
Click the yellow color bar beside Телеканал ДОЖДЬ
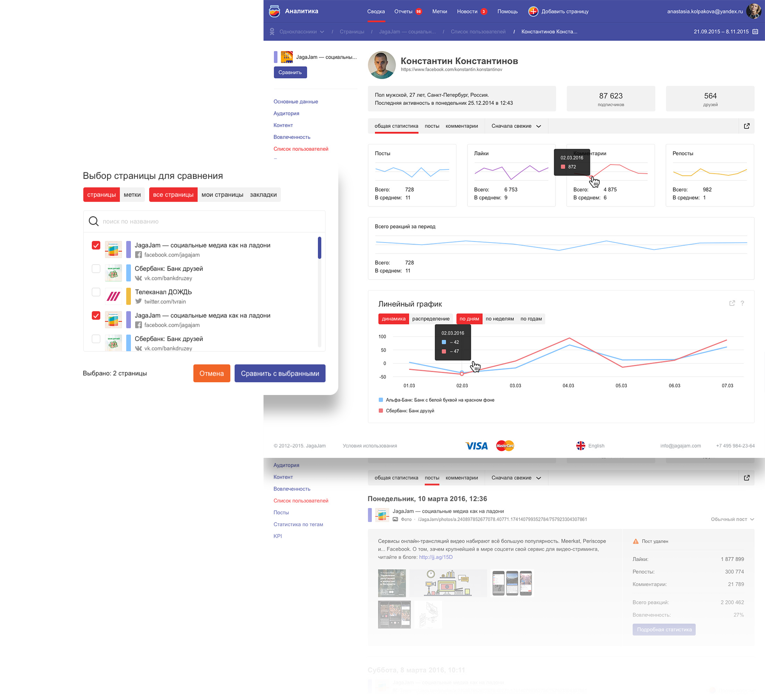(128, 296)
